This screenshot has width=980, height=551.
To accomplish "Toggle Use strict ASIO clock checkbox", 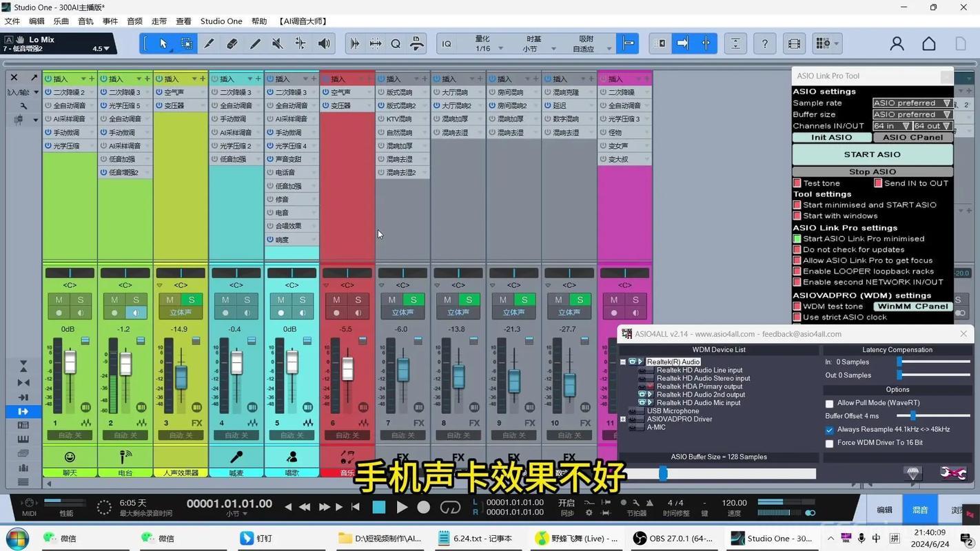I will [x=797, y=318].
